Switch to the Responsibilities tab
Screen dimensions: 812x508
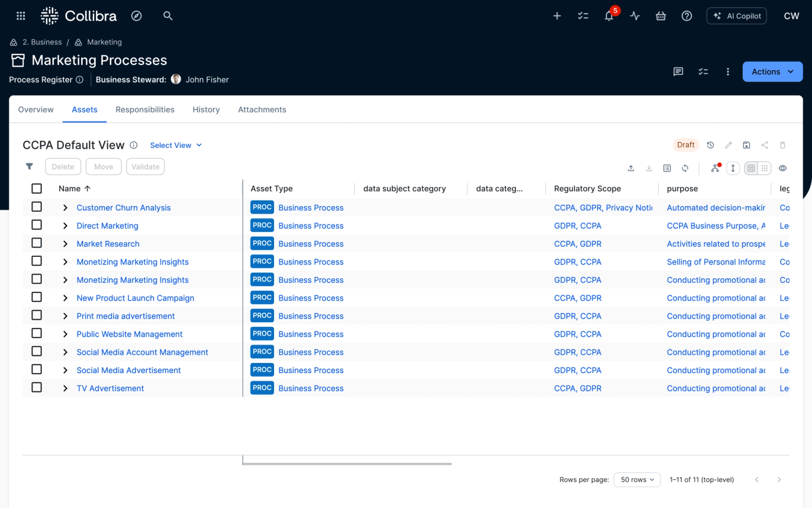(x=145, y=110)
